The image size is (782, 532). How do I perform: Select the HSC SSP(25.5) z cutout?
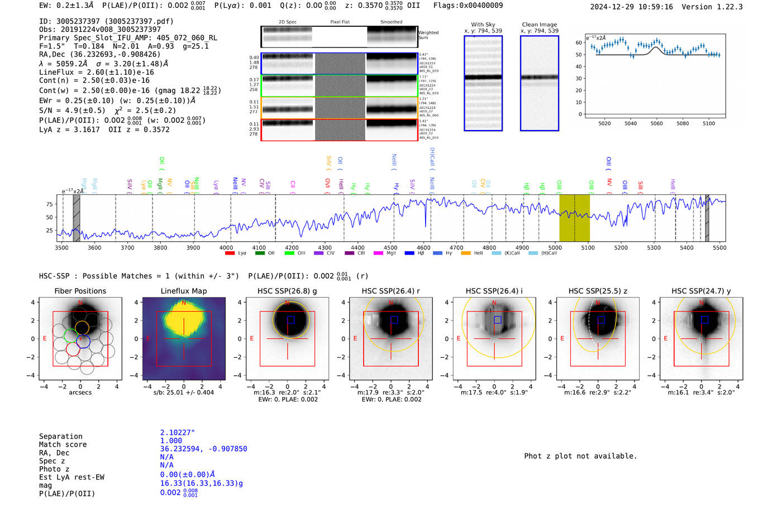click(x=598, y=339)
